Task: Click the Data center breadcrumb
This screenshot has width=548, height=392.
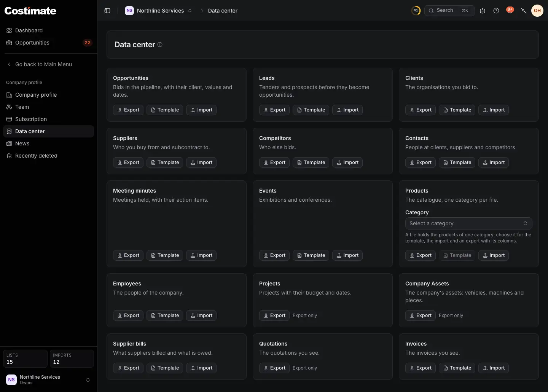Action: coord(223,11)
